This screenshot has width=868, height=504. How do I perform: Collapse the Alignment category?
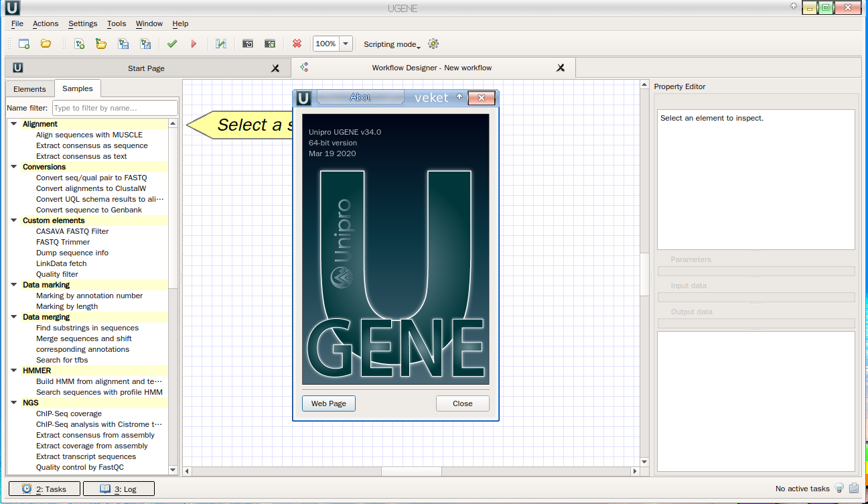point(13,124)
